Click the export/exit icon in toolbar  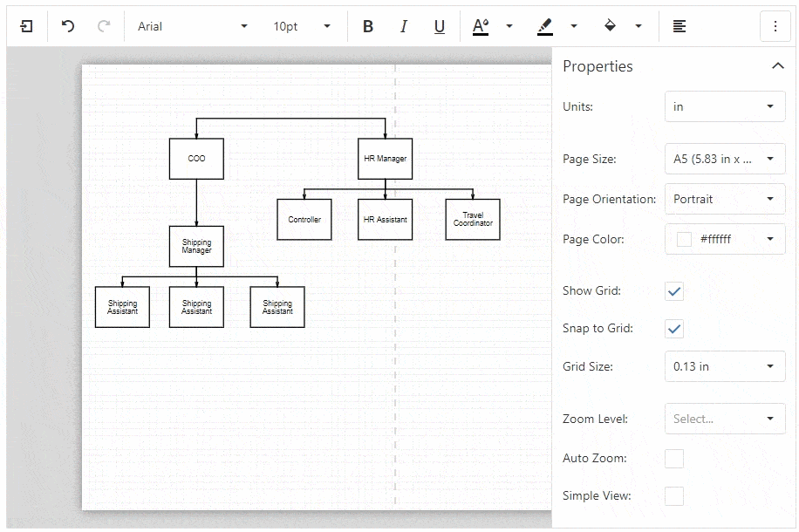click(27, 26)
